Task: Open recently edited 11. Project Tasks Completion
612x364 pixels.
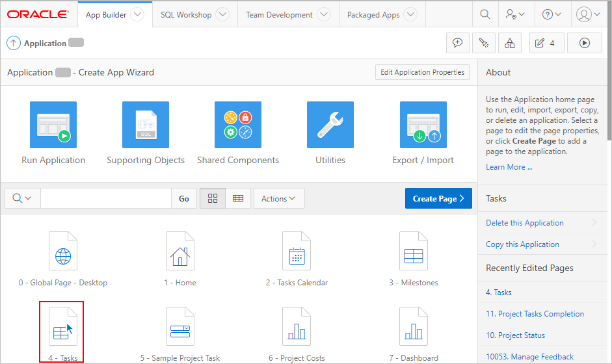Action: [535, 314]
